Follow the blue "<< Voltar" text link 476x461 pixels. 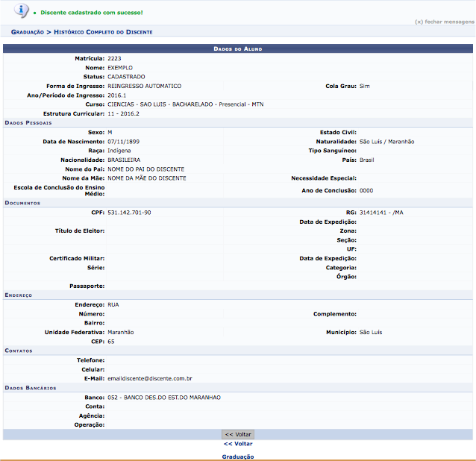coord(238,444)
